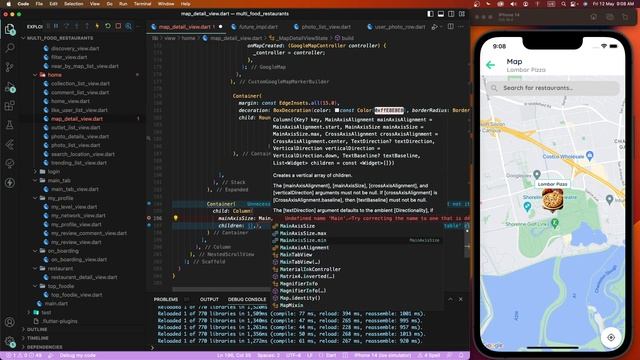640x360 pixels.
Task: Open the Code menu in macOS menu bar
Action: click(x=23, y=4)
